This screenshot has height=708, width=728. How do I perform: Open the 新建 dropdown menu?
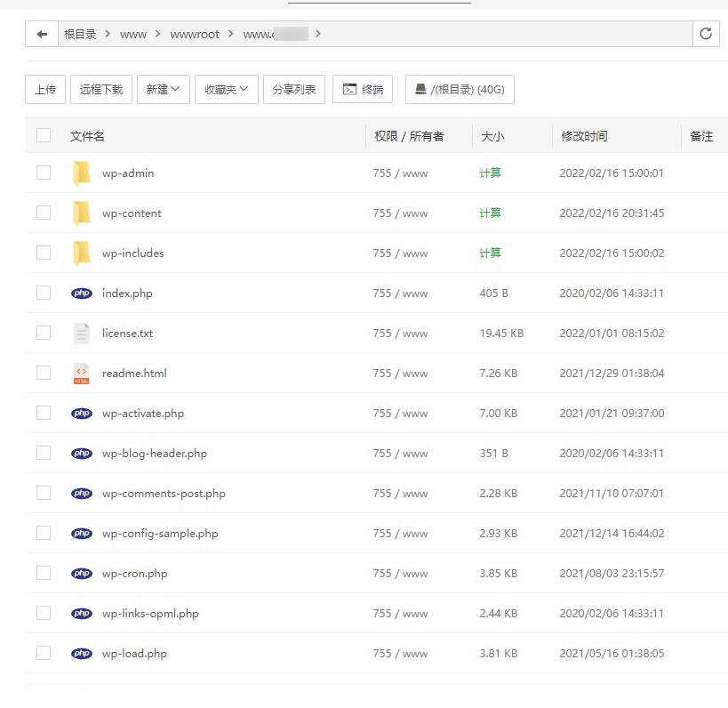point(164,90)
